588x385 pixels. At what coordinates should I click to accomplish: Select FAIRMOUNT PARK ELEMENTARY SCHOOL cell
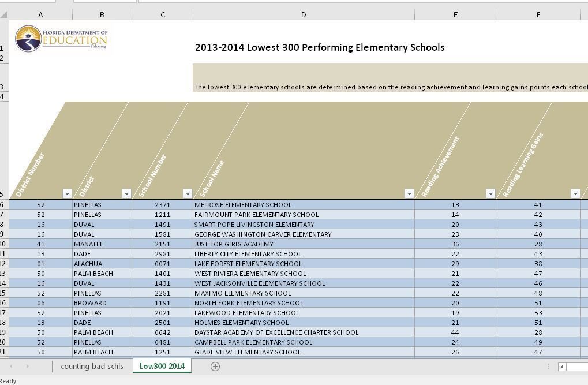(x=304, y=215)
